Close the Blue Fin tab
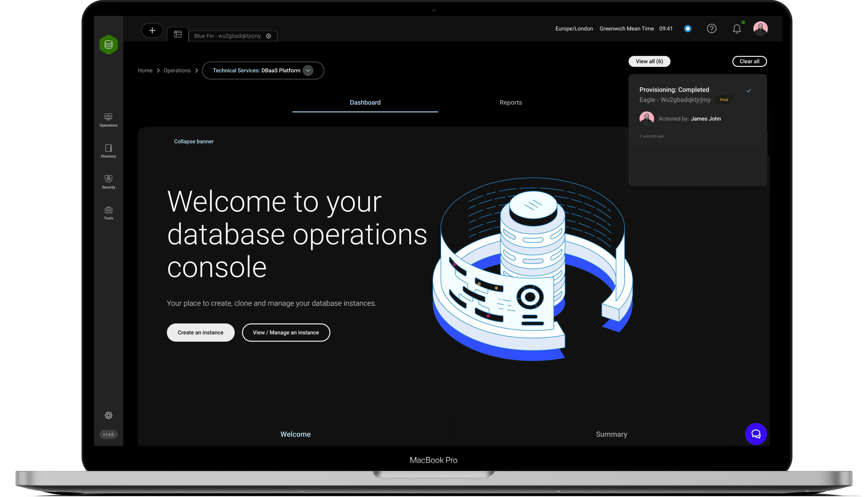 [x=268, y=36]
